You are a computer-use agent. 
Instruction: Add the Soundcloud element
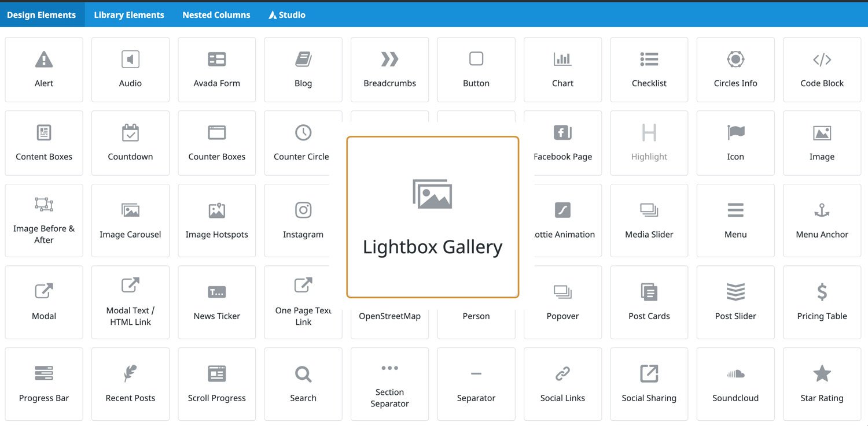click(735, 384)
